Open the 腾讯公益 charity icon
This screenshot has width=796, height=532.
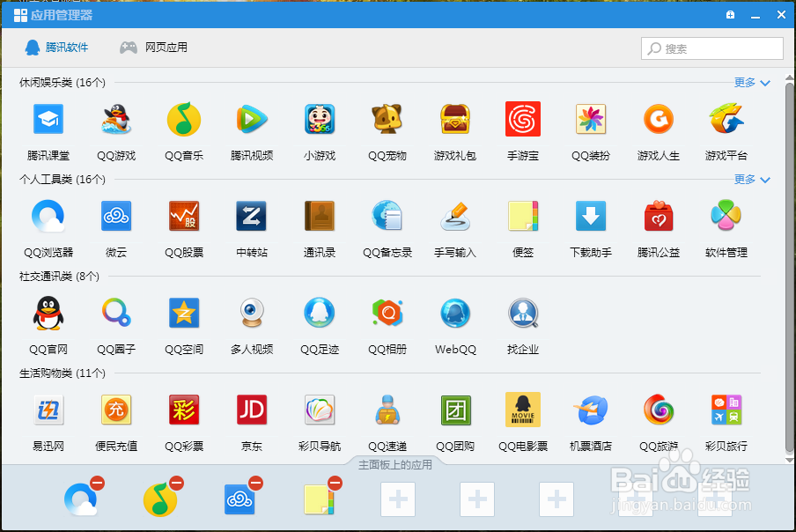coord(659,217)
